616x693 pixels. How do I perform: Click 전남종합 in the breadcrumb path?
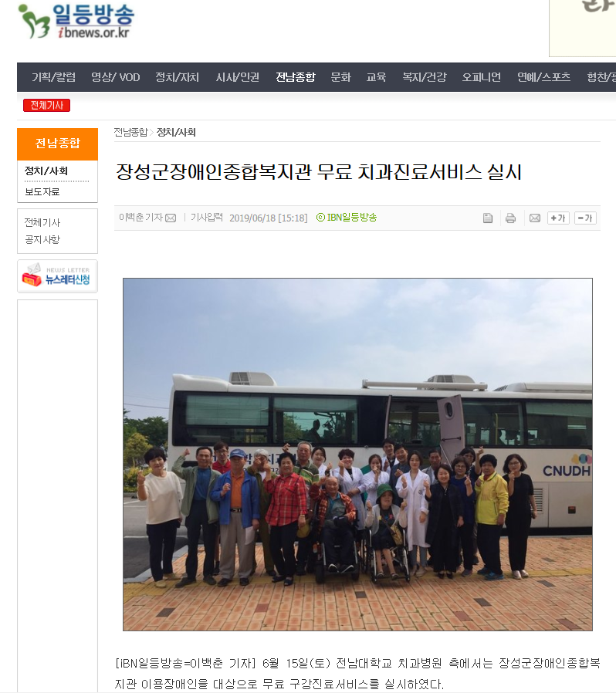pos(130,132)
